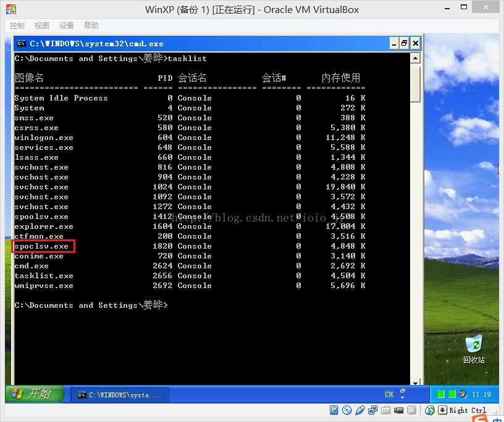
Task: Click the Right Ctrl host key label
Action: click(468, 410)
